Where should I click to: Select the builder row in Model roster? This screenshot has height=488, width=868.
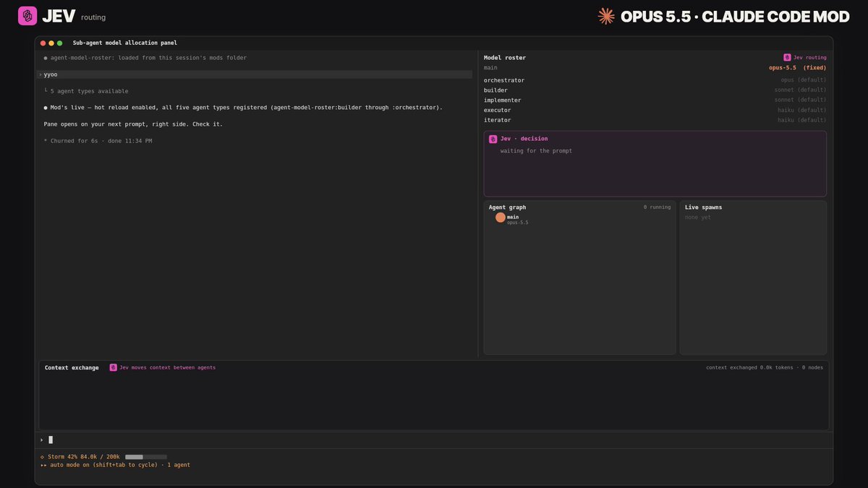pyautogui.click(x=655, y=90)
